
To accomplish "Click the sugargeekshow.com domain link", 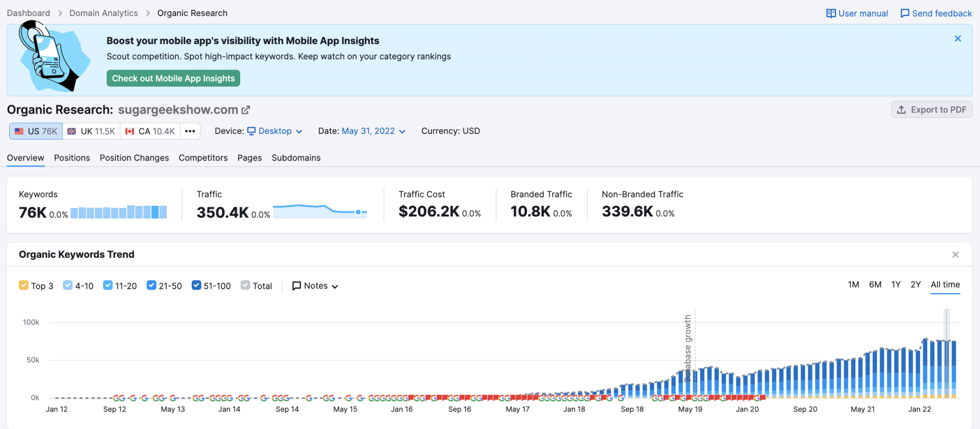I will coord(178,110).
